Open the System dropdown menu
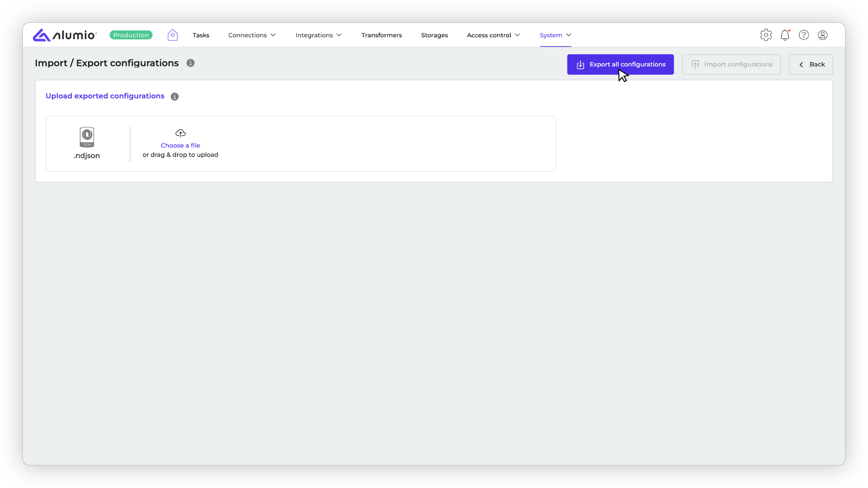This screenshot has width=868, height=488. (555, 35)
